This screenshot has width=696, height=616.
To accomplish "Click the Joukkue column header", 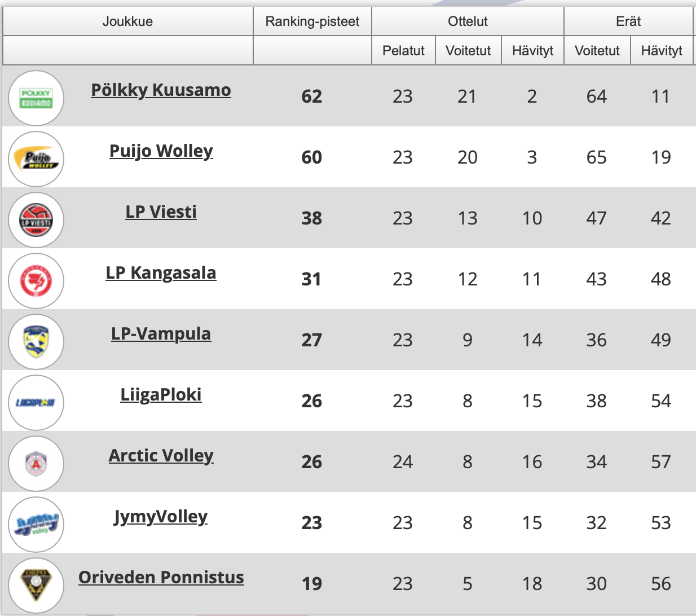I will pyautogui.click(x=127, y=21).
